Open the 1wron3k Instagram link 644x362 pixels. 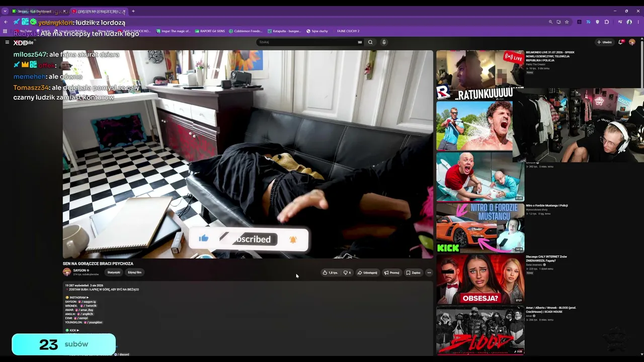pyautogui.click(x=88, y=306)
